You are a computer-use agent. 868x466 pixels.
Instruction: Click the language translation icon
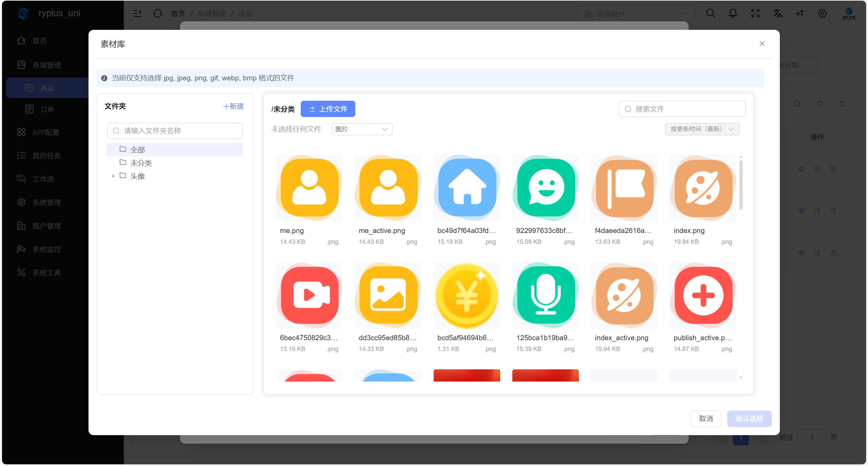coord(777,14)
